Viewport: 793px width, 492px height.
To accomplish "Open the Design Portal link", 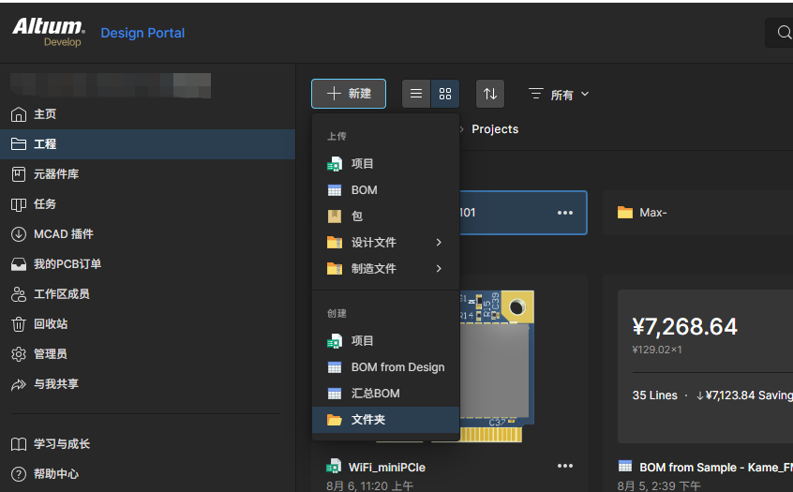I will point(143,33).
